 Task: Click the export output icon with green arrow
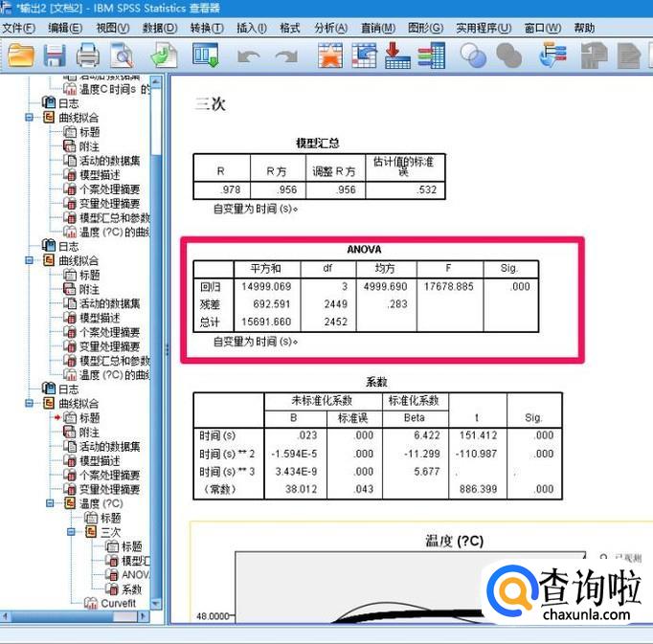click(164, 56)
